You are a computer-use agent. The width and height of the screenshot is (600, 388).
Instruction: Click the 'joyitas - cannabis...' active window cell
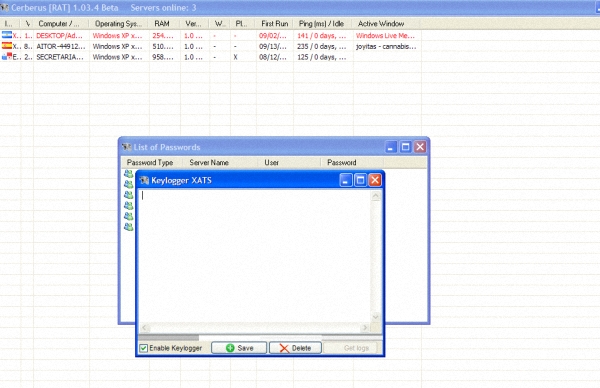point(386,46)
